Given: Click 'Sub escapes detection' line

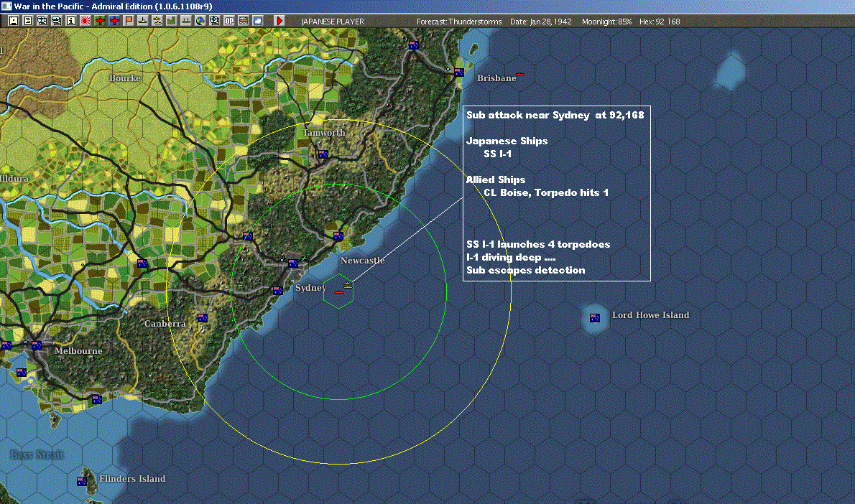Looking at the screenshot, I should click(526, 270).
